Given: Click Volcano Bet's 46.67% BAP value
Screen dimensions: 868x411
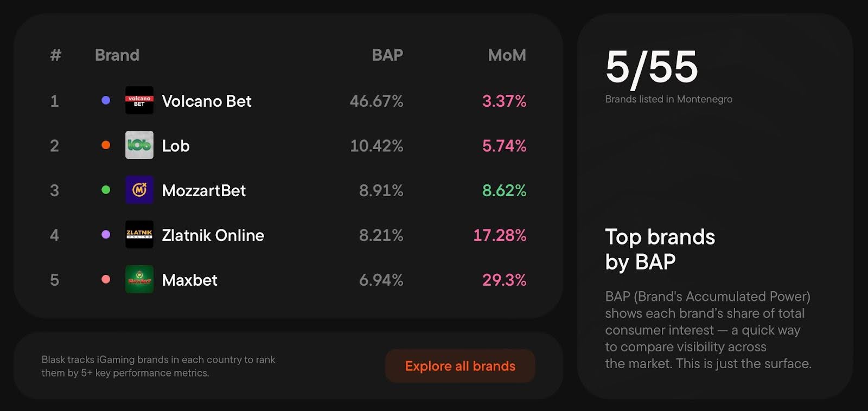Looking at the screenshot, I should (x=376, y=101).
